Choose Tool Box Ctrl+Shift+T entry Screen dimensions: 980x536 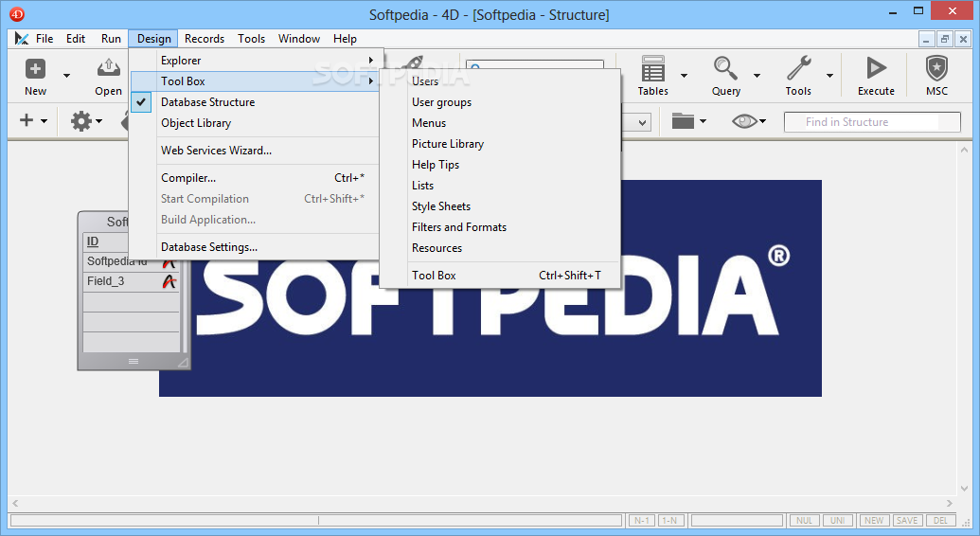(500, 276)
